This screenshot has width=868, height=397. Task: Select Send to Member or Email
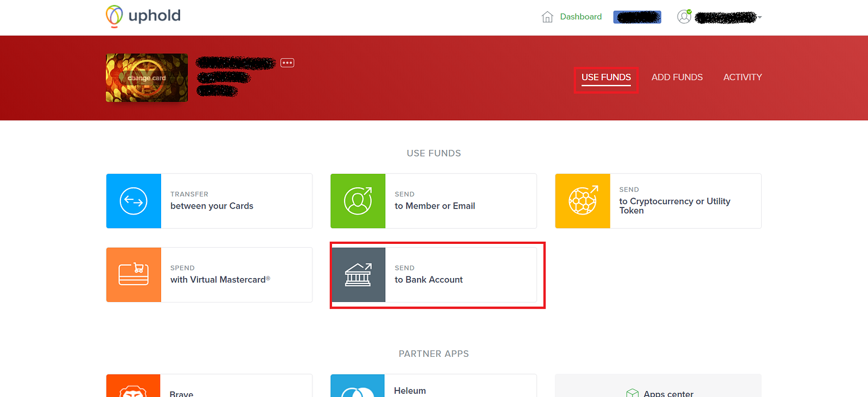click(433, 201)
